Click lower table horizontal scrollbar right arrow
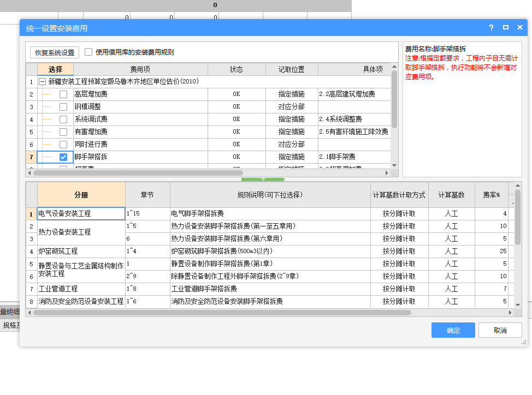The width and height of the screenshot is (532, 395). (510, 313)
